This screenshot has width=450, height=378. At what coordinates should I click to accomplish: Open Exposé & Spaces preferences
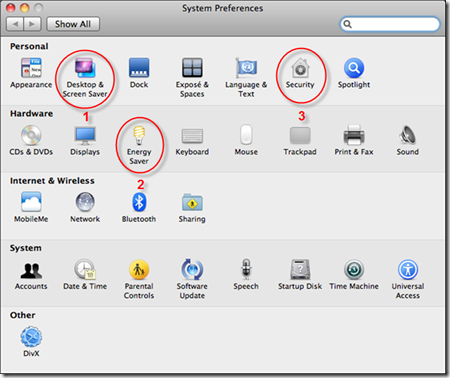point(192,77)
